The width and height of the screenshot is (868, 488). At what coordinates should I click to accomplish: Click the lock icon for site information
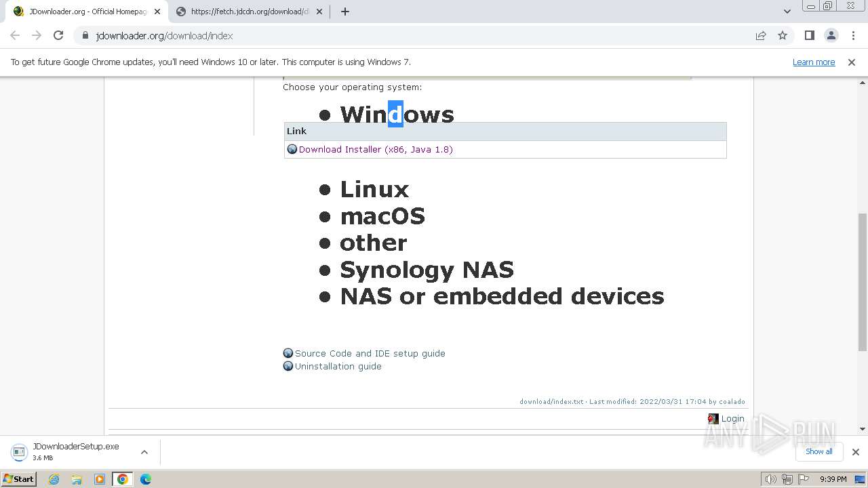(x=85, y=36)
